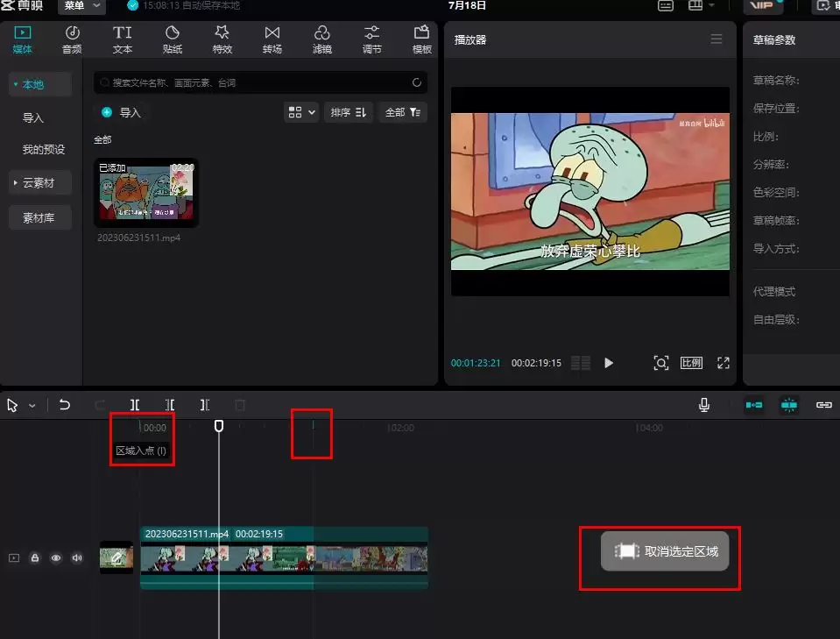Mute the video track audio
The height and width of the screenshot is (639, 840).
pyautogui.click(x=77, y=557)
